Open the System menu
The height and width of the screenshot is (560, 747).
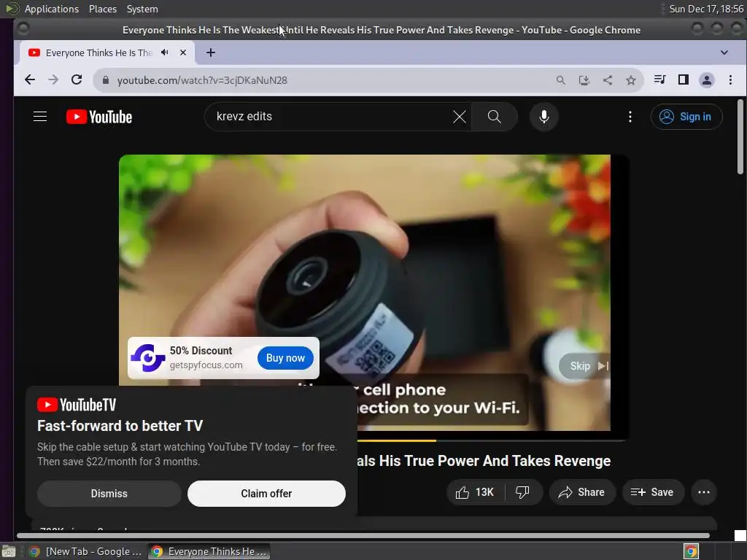point(142,9)
